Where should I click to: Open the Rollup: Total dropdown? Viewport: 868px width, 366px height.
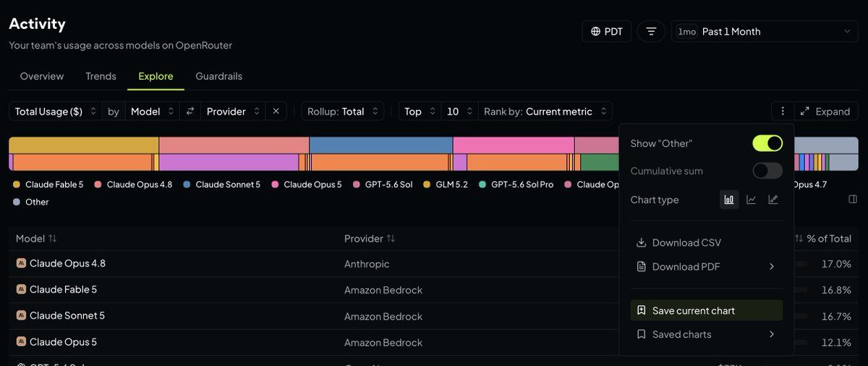(x=343, y=111)
